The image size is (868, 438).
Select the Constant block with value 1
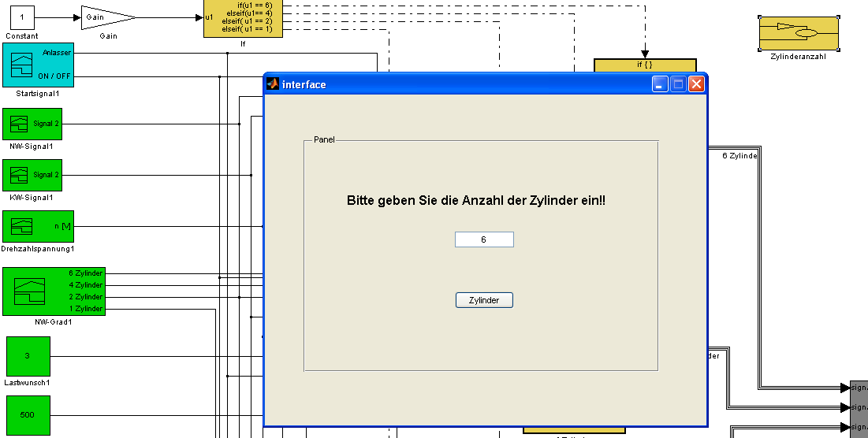pos(22,17)
